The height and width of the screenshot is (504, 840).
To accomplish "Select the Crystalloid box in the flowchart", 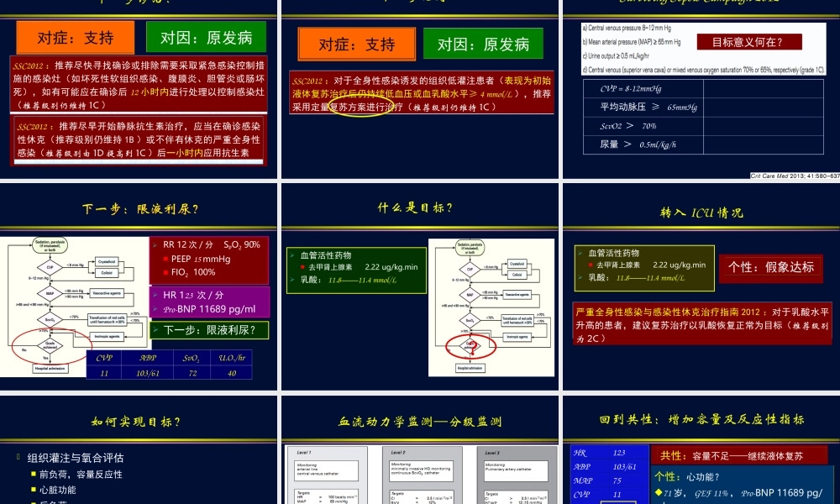I will pos(108,262).
